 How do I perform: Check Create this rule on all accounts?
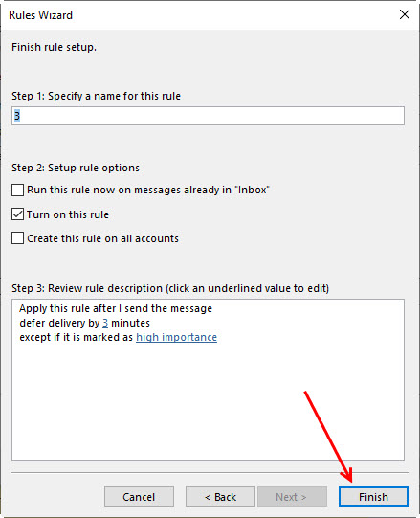[18, 238]
